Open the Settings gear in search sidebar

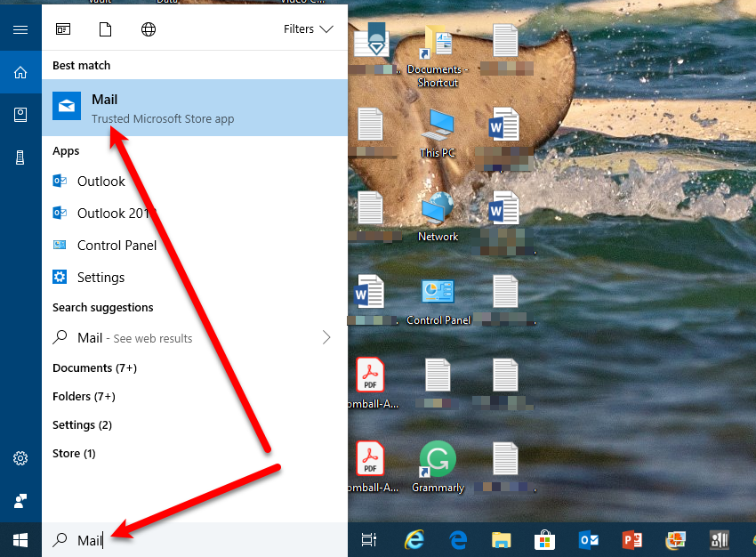pos(20,458)
